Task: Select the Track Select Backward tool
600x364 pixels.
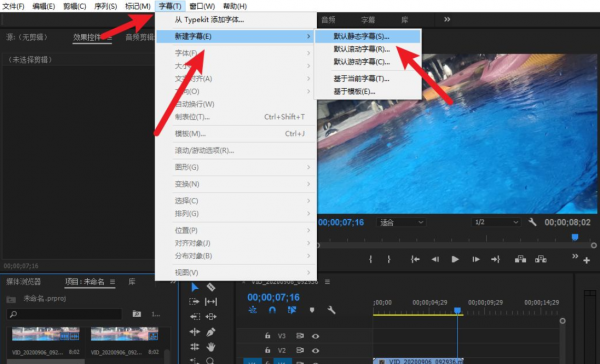Action: point(194,317)
